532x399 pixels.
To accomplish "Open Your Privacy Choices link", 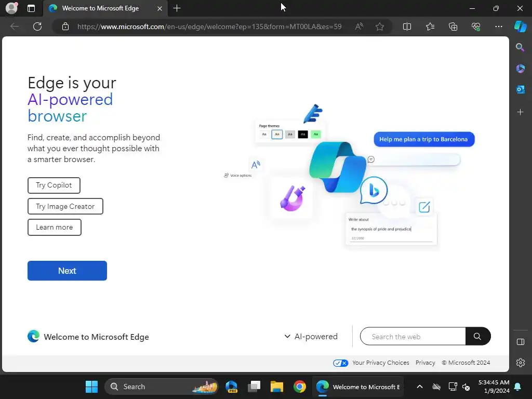I will click(x=381, y=363).
